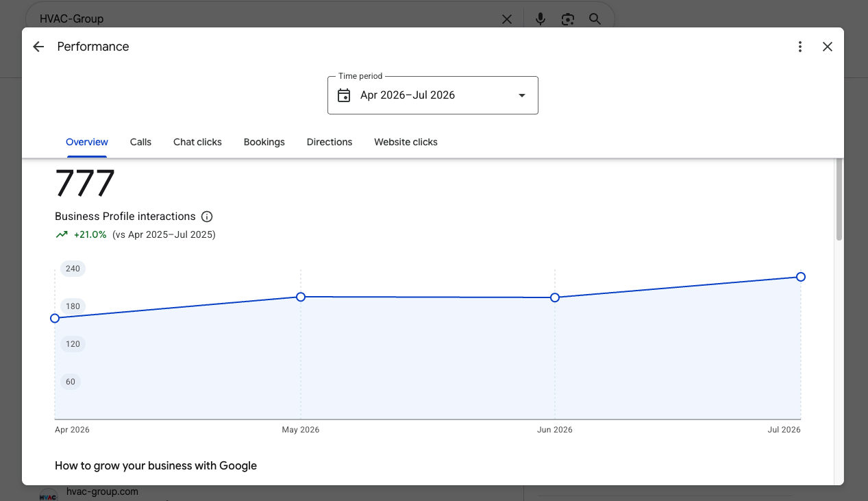The image size is (868, 501).
Task: Run search with magnifying glass icon
Action: [595, 19]
